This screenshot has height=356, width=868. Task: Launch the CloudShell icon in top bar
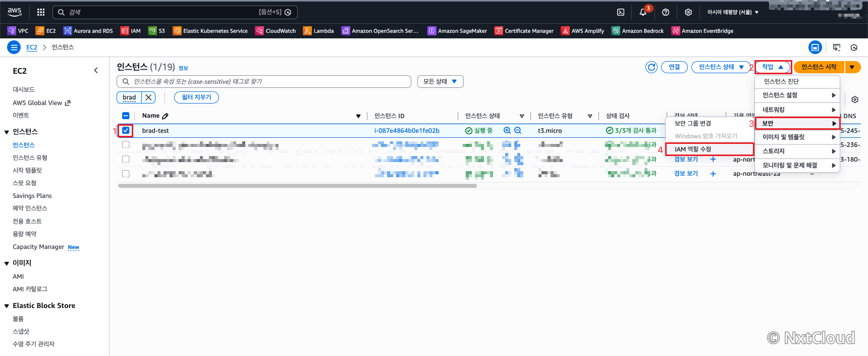coord(621,12)
